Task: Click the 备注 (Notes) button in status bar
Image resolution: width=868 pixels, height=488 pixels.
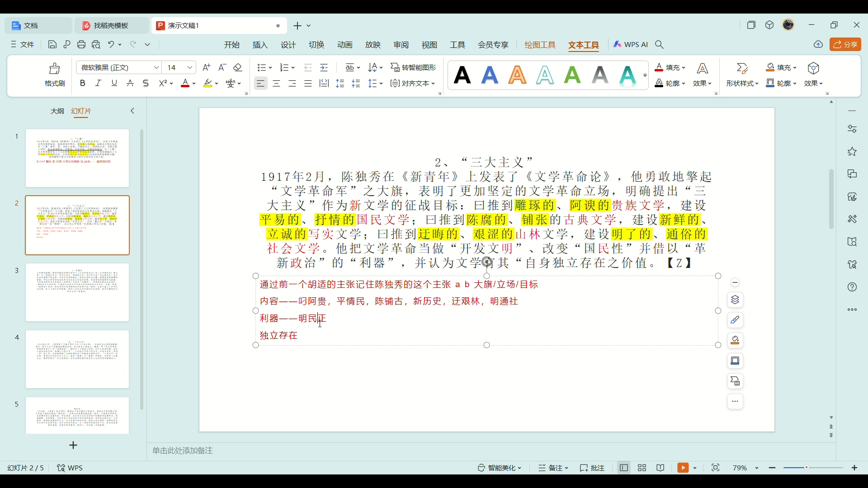Action: point(552,468)
